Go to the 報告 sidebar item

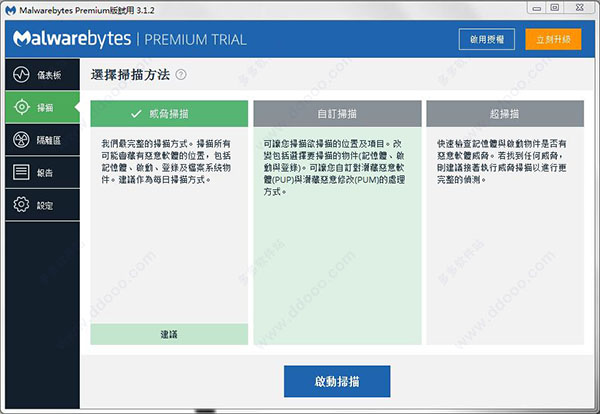(42, 173)
